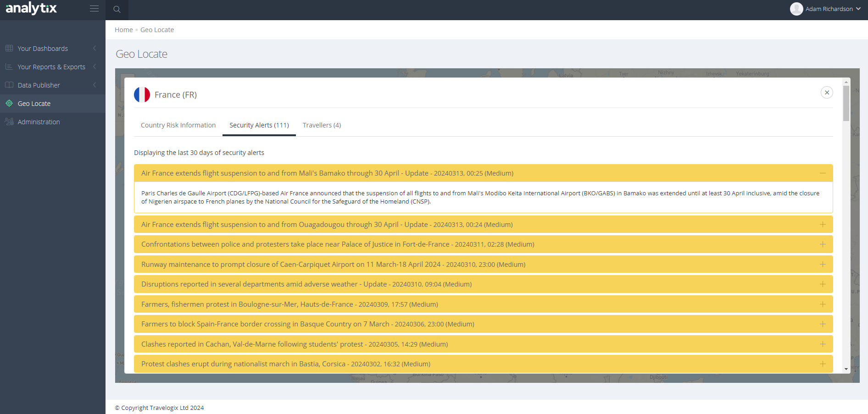Click Disruptions amid adverse weather title
Viewport: 868px width, 414px height.
pyautogui.click(x=306, y=284)
